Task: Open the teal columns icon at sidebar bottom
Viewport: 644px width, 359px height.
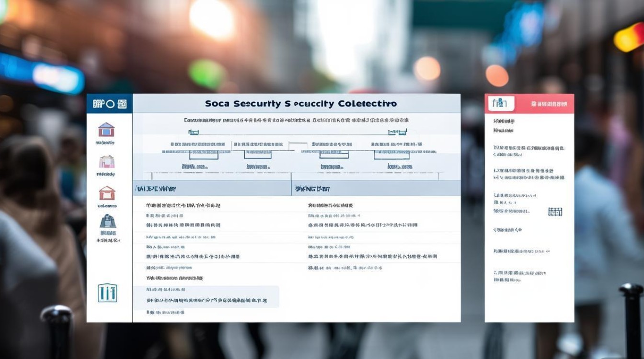Action: coord(107,292)
